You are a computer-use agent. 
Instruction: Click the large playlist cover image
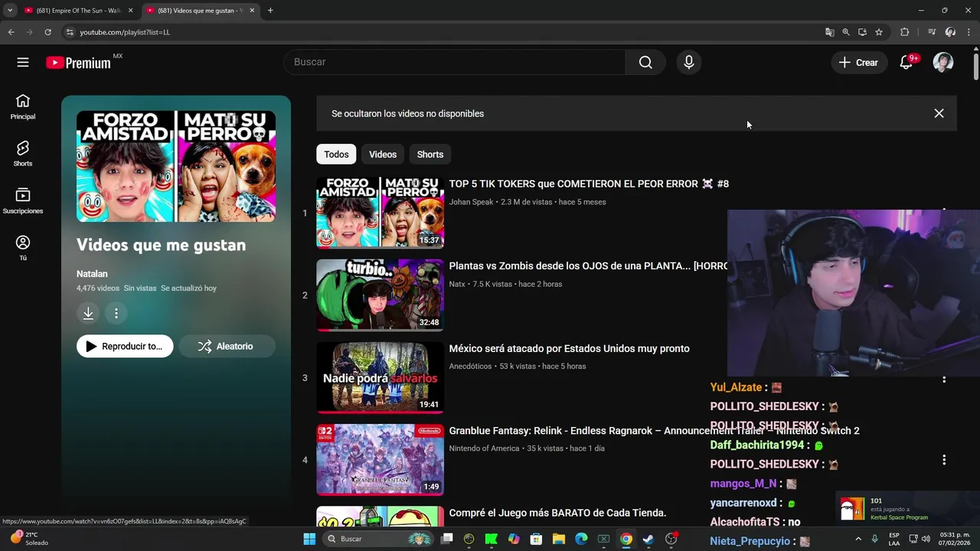point(176,166)
